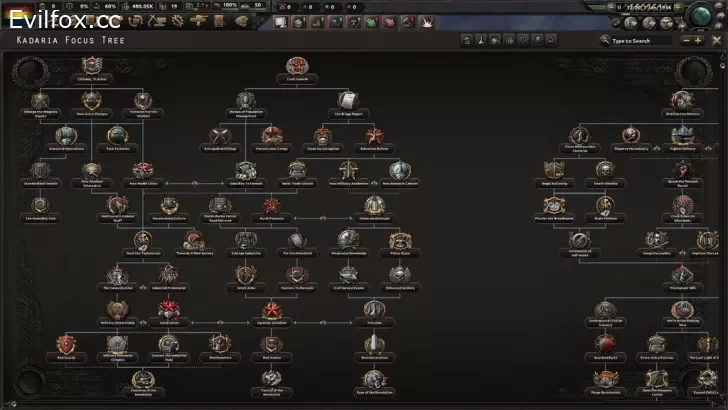Select the Urban Intellectuals focus icon
Screen dimensions: 728x410
374,205
